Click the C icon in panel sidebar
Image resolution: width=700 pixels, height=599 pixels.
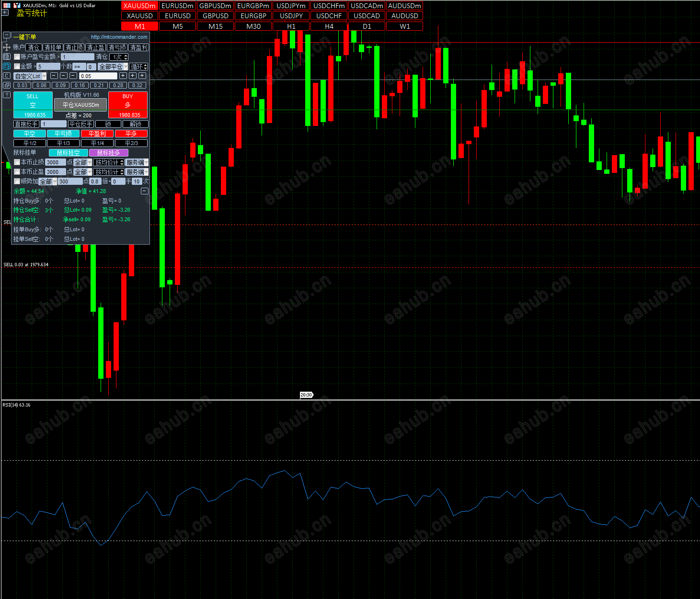pos(7,76)
